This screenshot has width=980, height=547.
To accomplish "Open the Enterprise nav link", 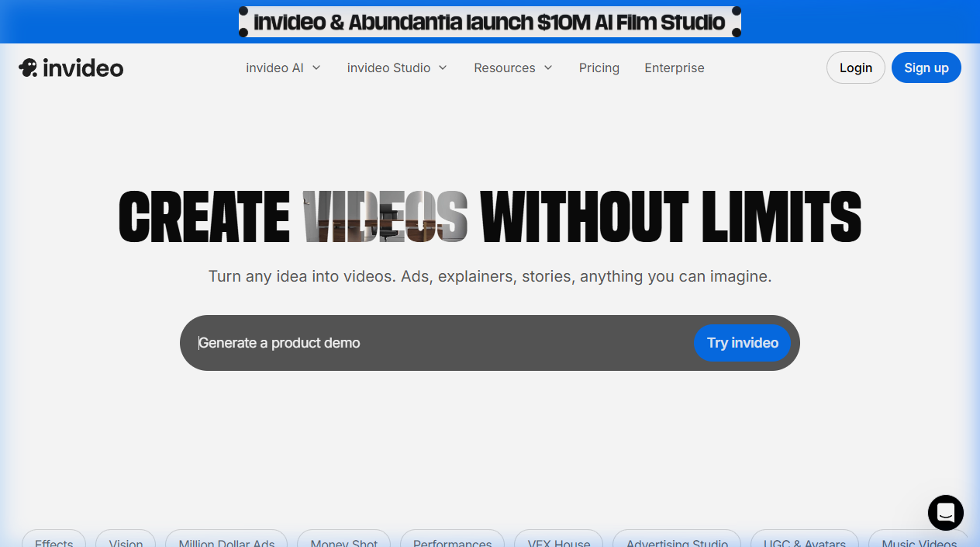I will pyautogui.click(x=674, y=68).
